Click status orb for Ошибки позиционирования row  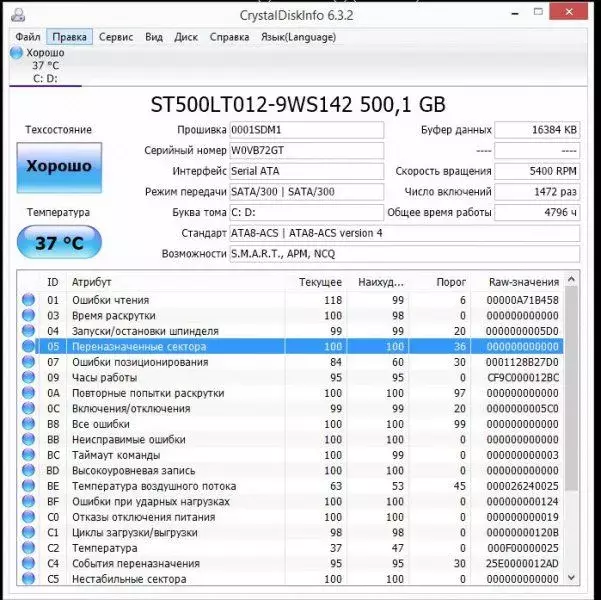[x=28, y=362]
